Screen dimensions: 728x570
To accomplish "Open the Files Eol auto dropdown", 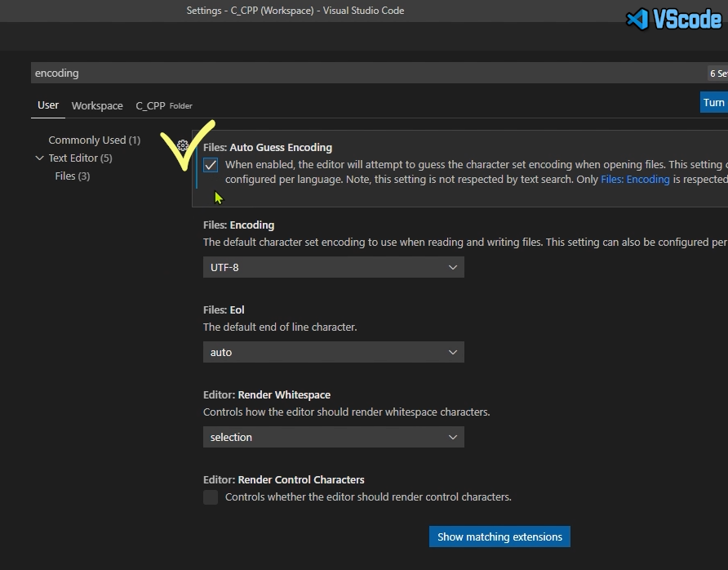I will tap(333, 352).
